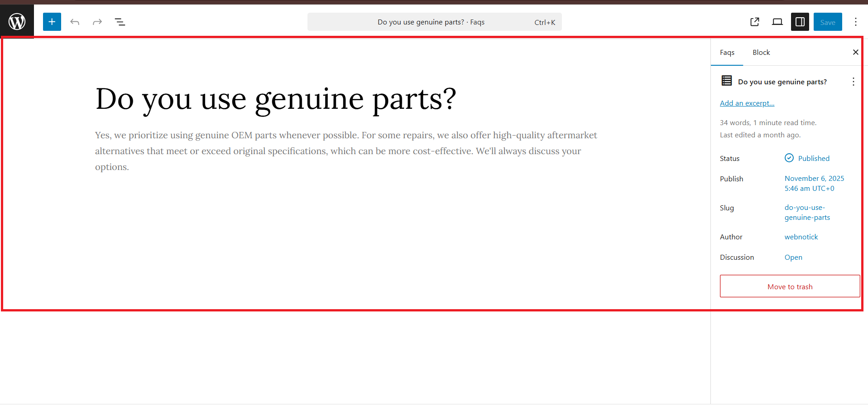
Task: Open the block inserter plus button
Action: coord(52,22)
